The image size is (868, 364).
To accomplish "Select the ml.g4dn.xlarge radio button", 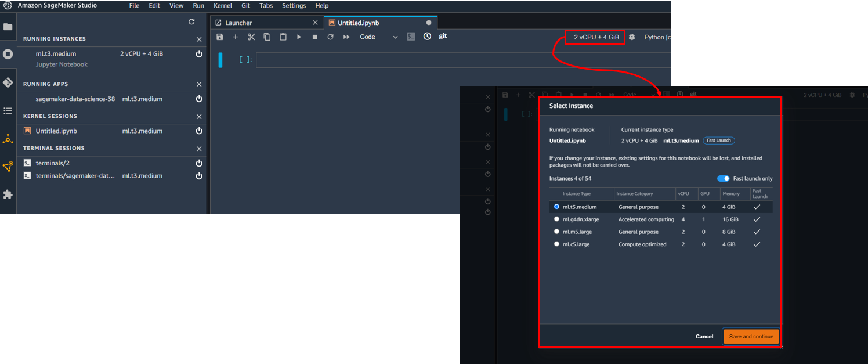I will tap(557, 219).
